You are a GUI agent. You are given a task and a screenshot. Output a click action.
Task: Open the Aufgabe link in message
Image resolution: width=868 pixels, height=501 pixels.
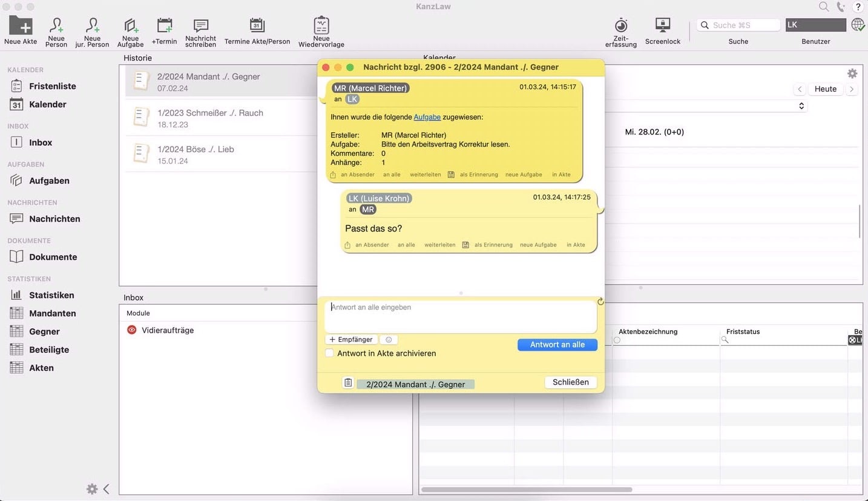(427, 117)
